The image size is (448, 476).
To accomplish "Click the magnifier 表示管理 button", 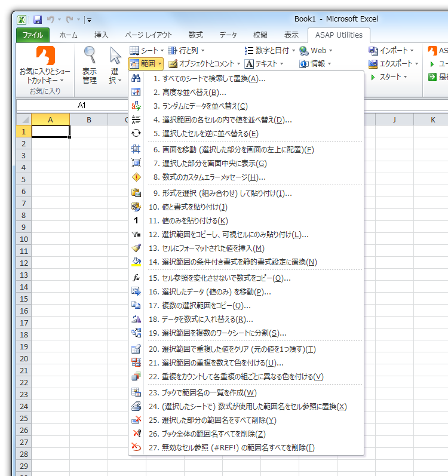I will pos(90,65).
